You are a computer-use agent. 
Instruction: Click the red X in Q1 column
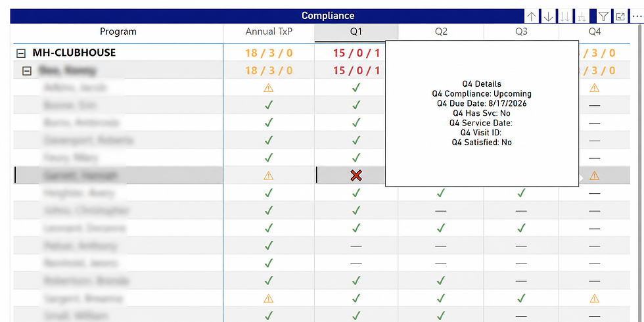point(356,176)
